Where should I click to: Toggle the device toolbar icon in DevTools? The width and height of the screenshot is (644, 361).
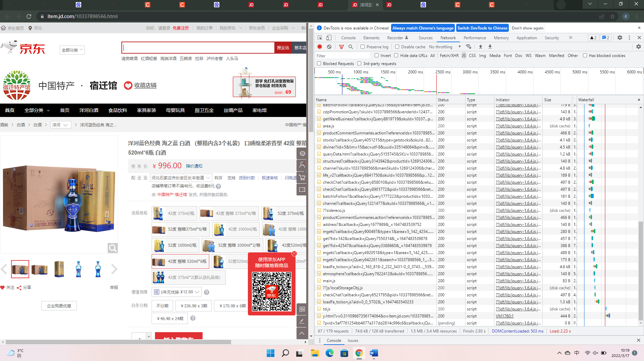point(329,38)
